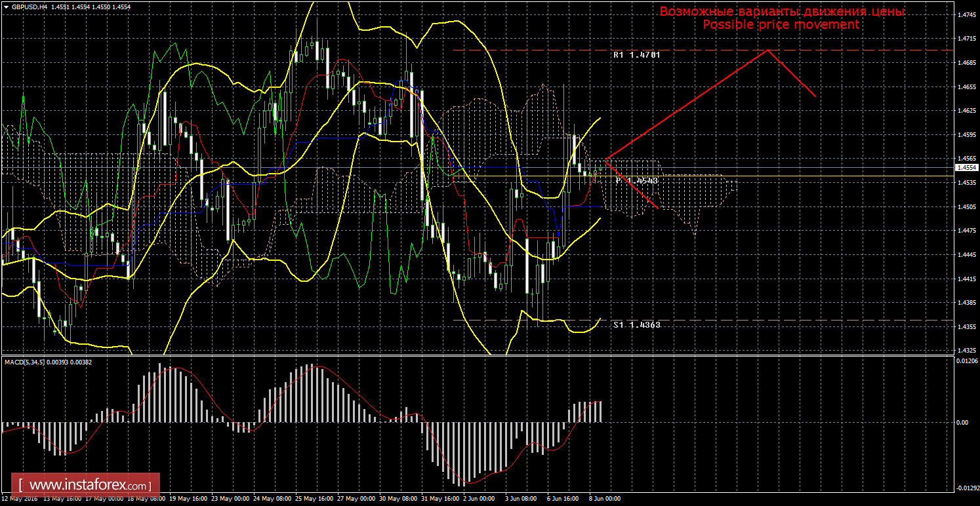Click the 2 Jun 00:00 time label
The width and height of the screenshot is (980, 506).
[480, 499]
